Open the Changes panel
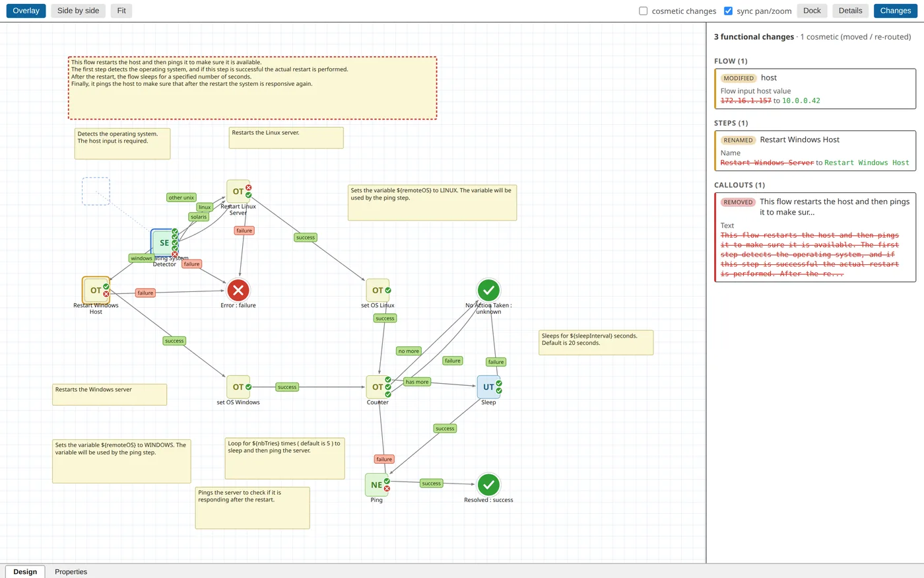 895,11
